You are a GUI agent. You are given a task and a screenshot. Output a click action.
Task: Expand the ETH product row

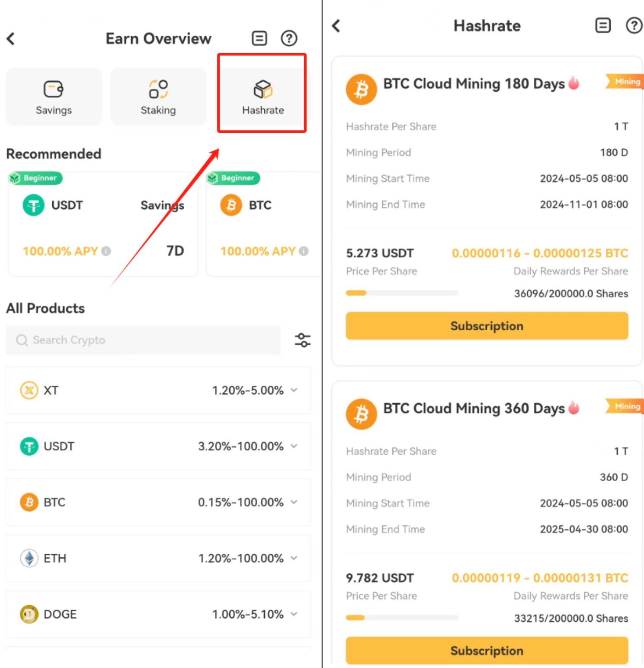point(294,558)
